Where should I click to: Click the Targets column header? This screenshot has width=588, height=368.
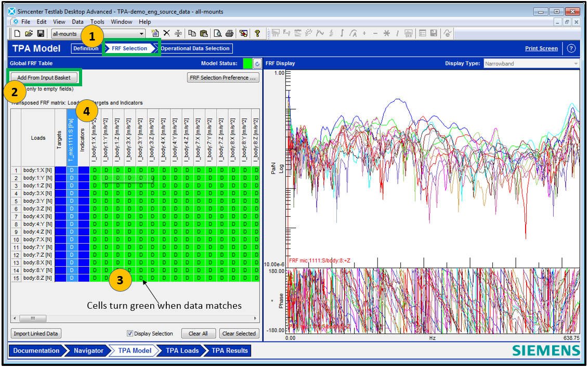(x=60, y=138)
